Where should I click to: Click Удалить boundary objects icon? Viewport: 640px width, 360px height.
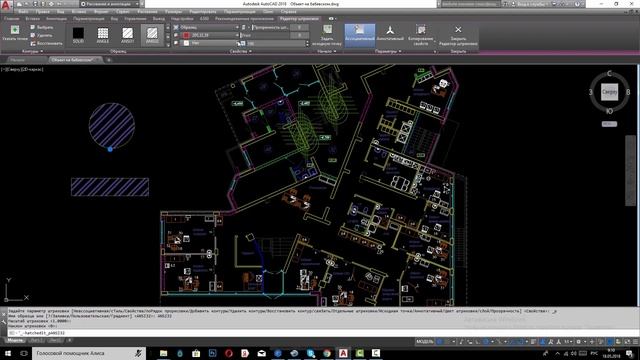point(33,36)
